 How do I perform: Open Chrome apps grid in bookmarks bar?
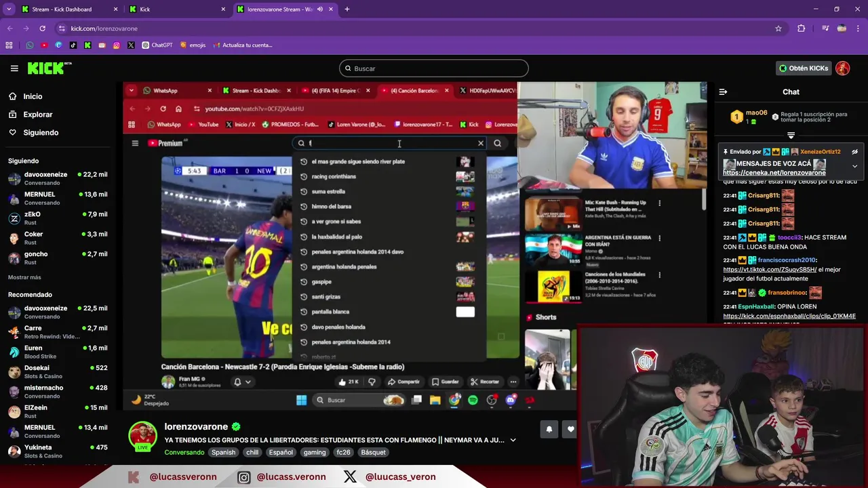(9, 45)
